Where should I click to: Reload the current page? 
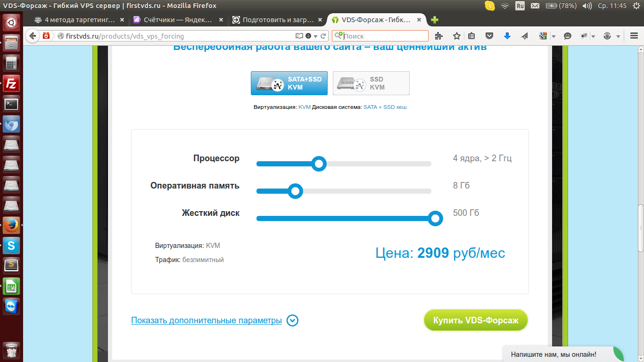pyautogui.click(x=323, y=36)
